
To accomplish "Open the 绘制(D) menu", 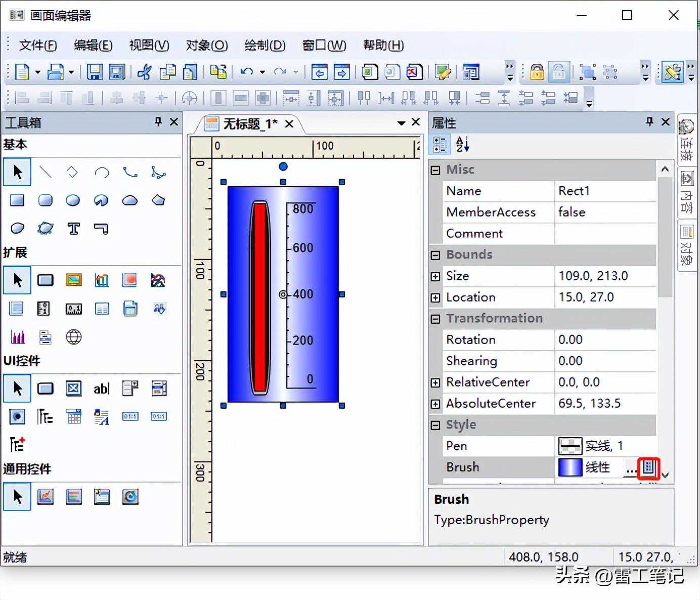I will 265,46.
